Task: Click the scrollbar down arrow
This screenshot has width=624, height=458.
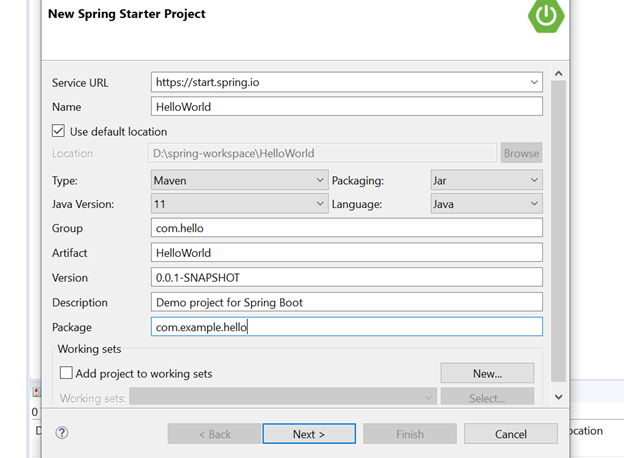Action: point(558,396)
